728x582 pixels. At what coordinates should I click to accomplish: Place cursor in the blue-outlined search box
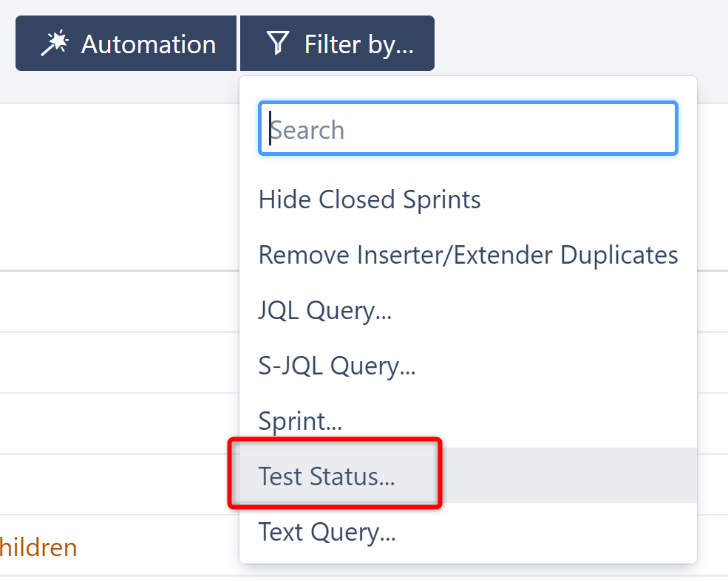(x=468, y=129)
